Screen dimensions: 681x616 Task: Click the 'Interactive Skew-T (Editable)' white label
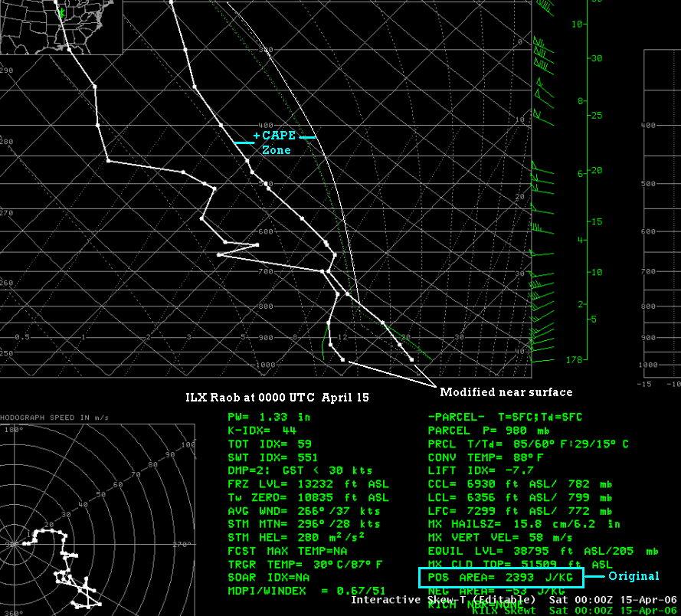coord(443,600)
